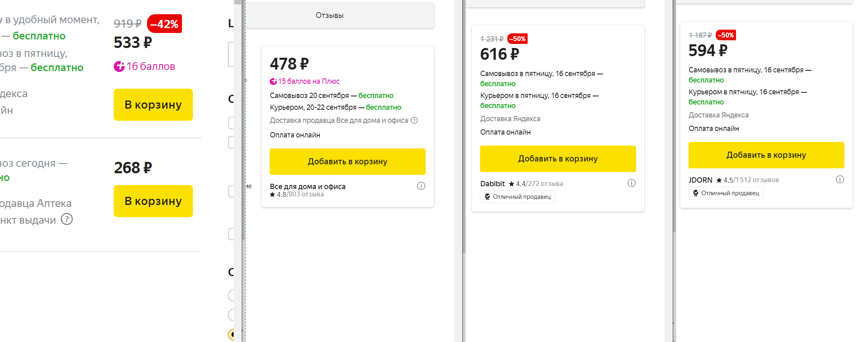Click the Отличный продавец badge under Dablbit
The image size is (868, 342).
tap(517, 197)
